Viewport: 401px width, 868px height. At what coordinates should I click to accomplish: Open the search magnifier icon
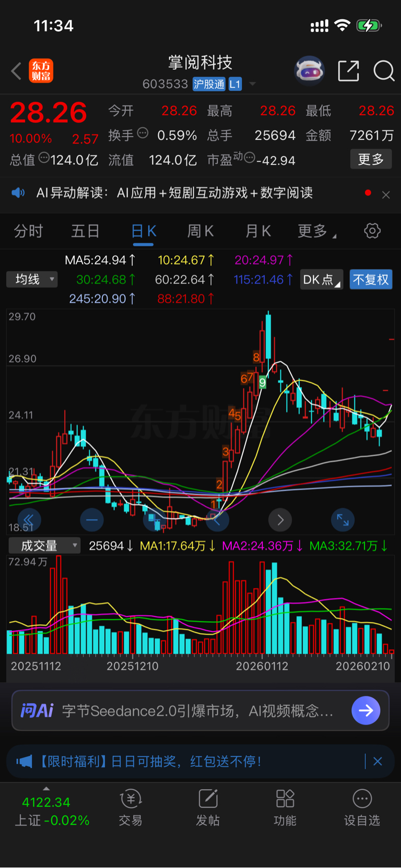tap(384, 70)
